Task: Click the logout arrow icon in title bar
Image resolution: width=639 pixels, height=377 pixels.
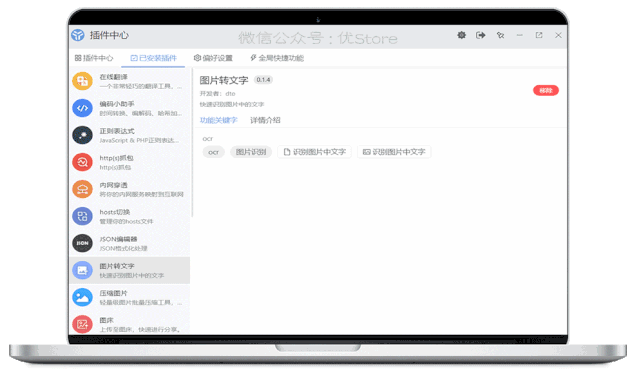Action: pos(481,35)
